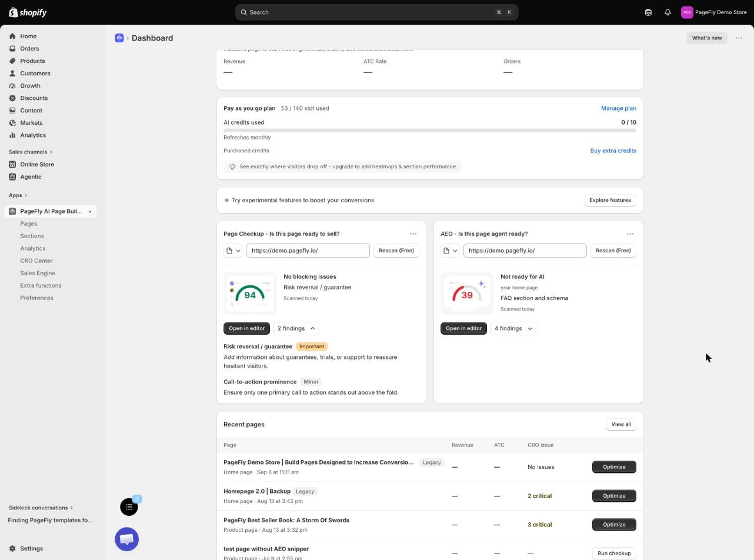Click the Shopify logo
Image resolution: width=754 pixels, height=560 pixels.
point(28,12)
